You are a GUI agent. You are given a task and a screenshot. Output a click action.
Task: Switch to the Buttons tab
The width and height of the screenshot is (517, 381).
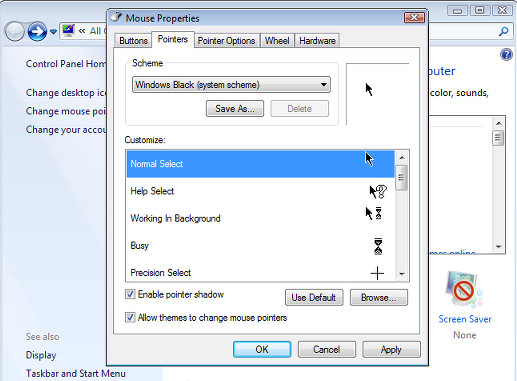[133, 41]
